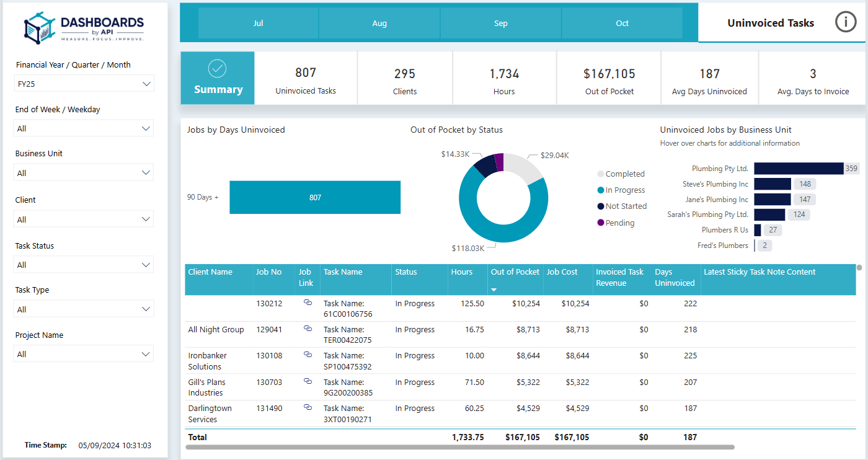
Task: Click the info icon beside Uninvoiced Tasks
Action: coord(845,22)
